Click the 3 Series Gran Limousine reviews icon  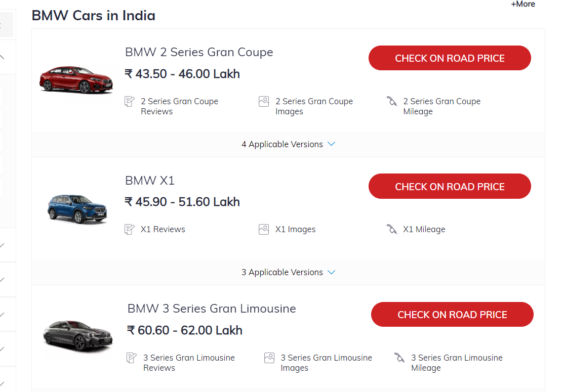pos(132,358)
